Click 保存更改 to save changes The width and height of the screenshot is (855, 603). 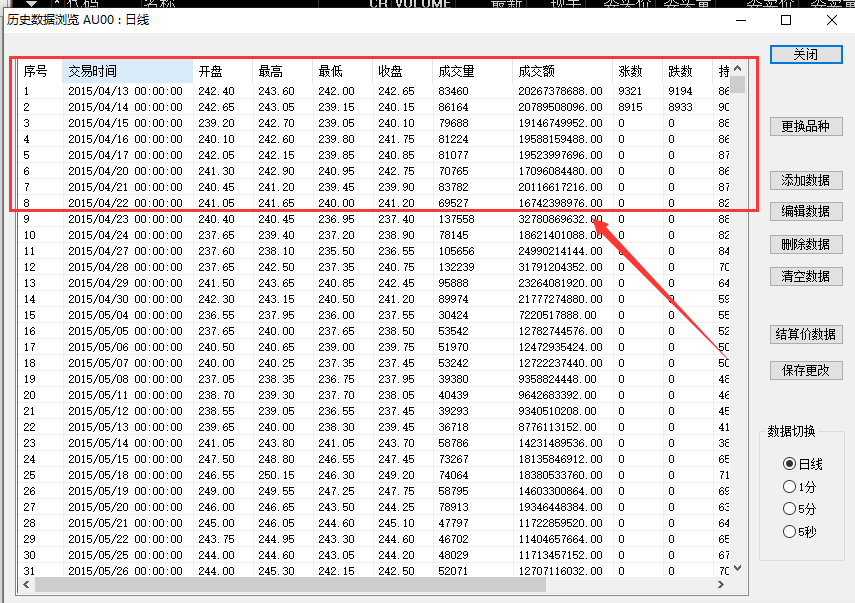806,370
